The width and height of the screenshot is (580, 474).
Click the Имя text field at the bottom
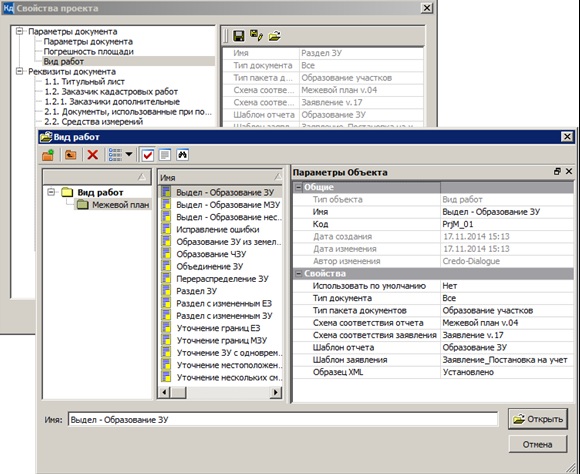(283, 420)
